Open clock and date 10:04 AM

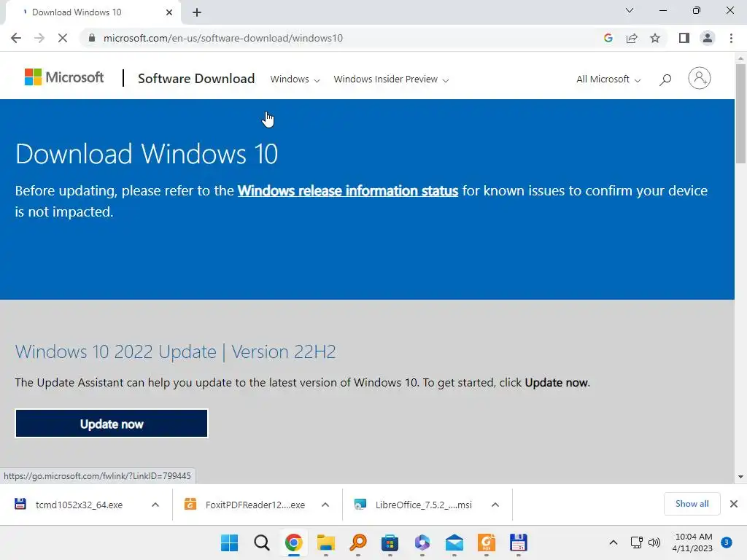click(x=692, y=542)
